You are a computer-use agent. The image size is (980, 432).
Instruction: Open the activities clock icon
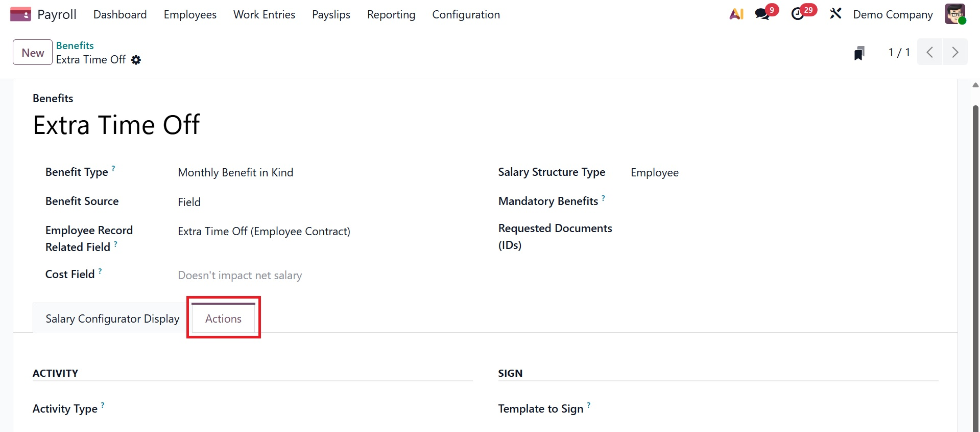click(798, 14)
